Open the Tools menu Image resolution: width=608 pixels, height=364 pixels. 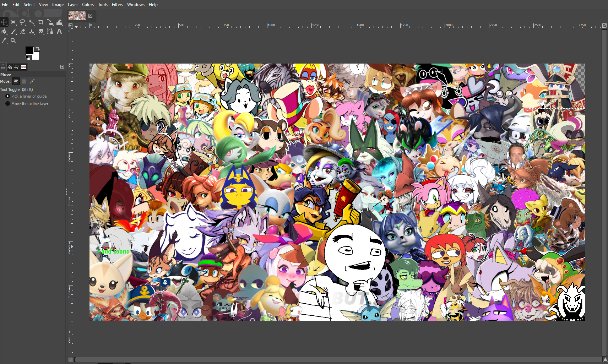pos(103,5)
